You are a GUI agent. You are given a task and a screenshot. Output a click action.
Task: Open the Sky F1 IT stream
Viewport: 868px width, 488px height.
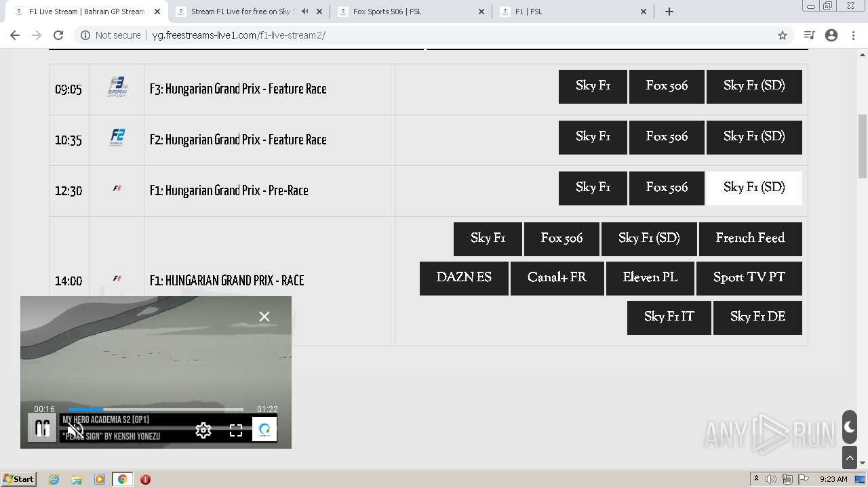tap(669, 317)
